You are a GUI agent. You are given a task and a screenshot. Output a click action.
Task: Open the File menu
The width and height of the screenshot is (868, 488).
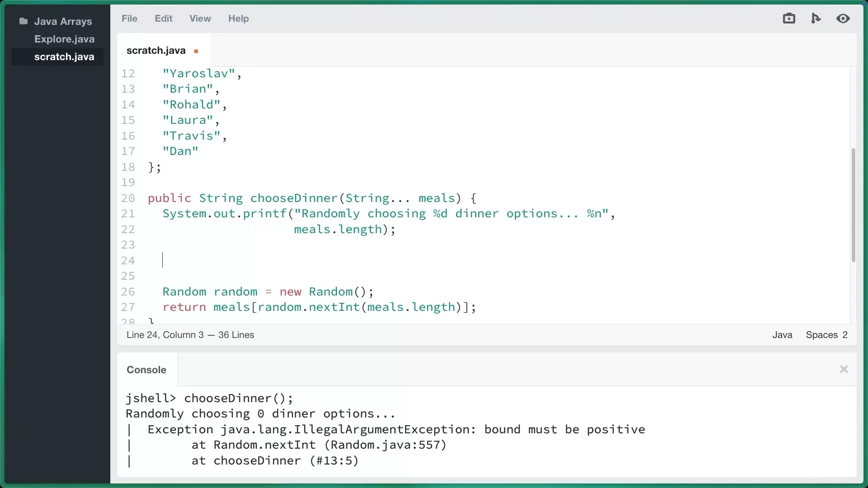click(129, 19)
